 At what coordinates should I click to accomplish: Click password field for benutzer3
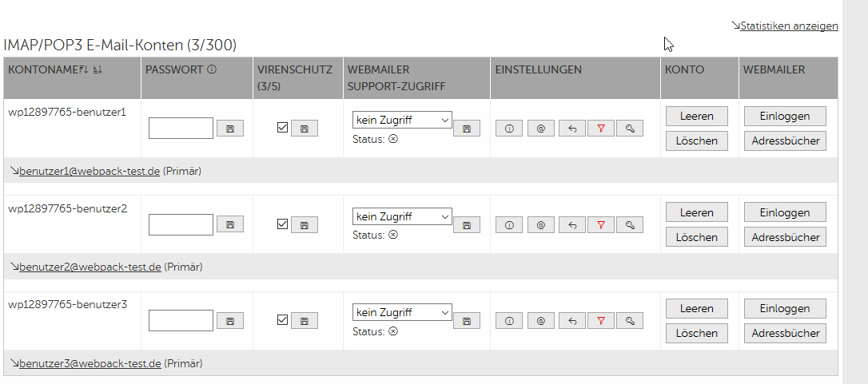[181, 320]
